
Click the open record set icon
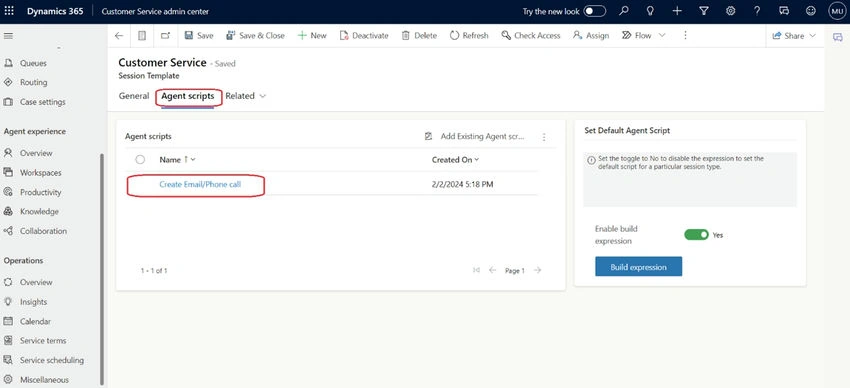(x=142, y=36)
